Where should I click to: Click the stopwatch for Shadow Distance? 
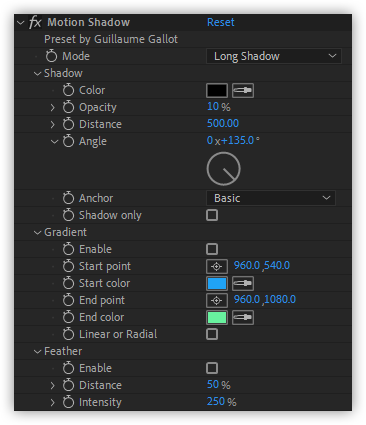coord(68,124)
